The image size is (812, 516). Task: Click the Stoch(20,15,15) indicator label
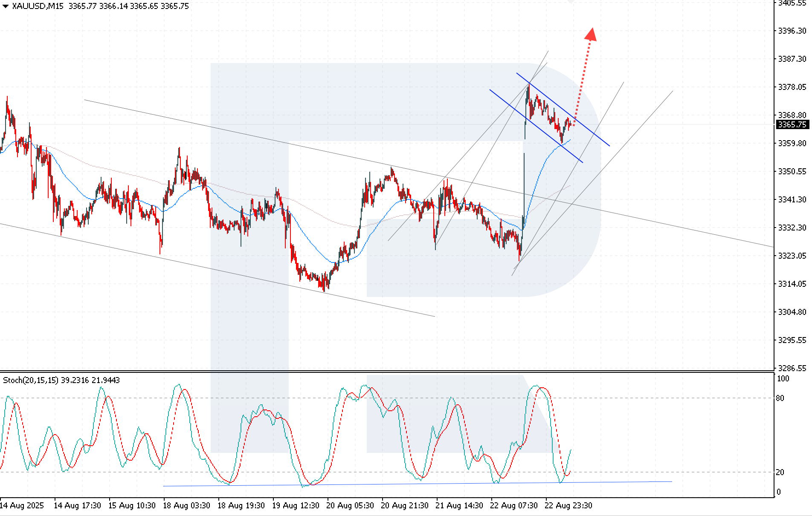click(31, 380)
